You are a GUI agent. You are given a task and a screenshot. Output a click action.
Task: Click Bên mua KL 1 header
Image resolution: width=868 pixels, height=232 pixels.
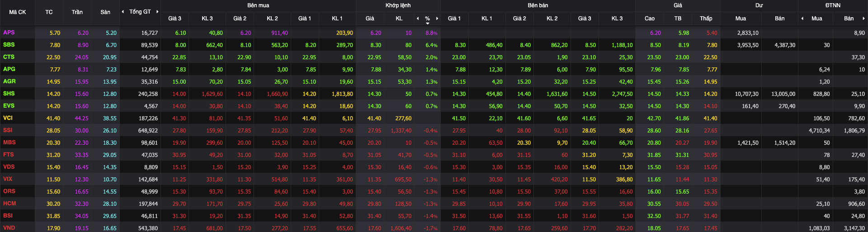click(337, 19)
